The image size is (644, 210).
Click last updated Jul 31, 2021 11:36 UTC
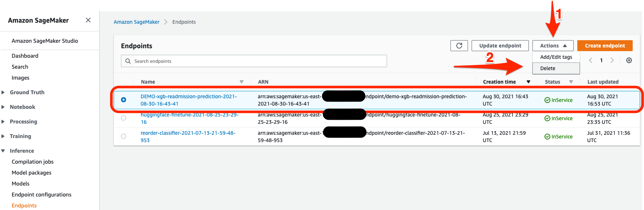pos(609,137)
